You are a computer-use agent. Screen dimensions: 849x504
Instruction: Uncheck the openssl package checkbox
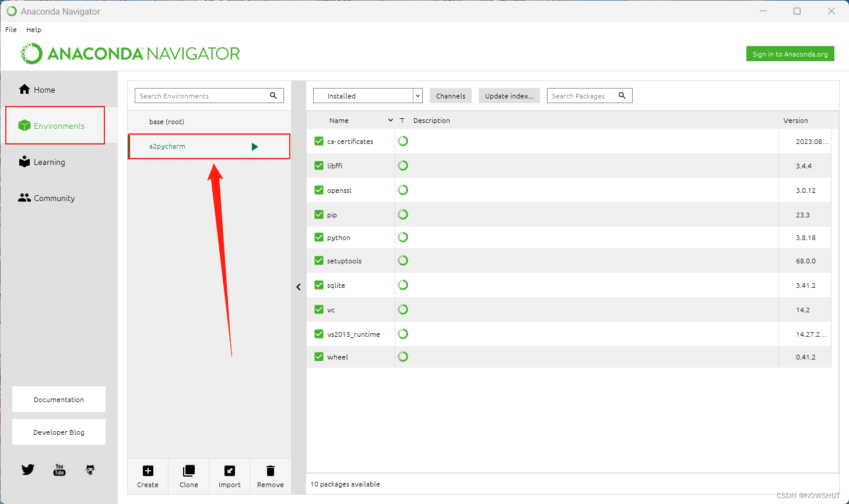(319, 190)
